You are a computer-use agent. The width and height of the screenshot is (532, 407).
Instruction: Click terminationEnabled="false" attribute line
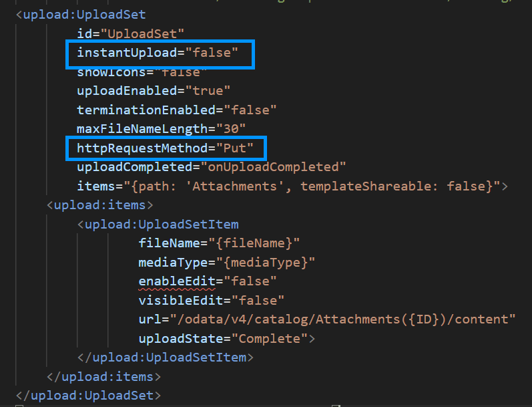tap(177, 110)
